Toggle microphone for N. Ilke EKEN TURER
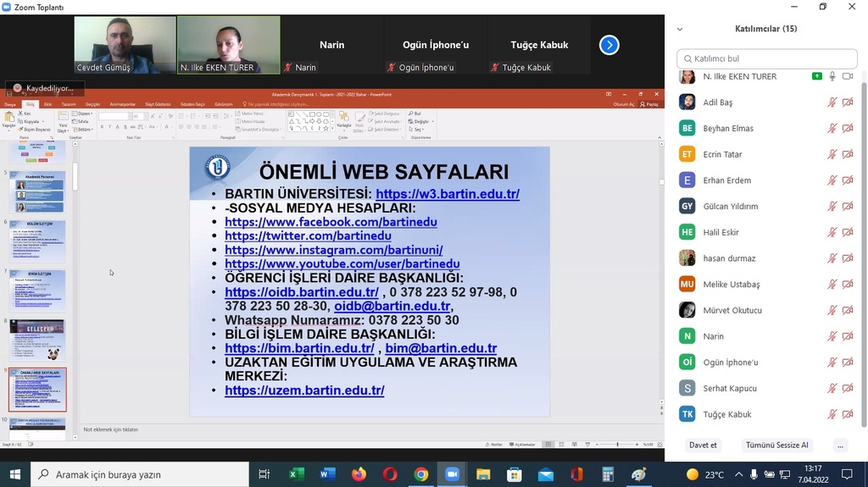The width and height of the screenshot is (868, 487). (x=832, y=76)
